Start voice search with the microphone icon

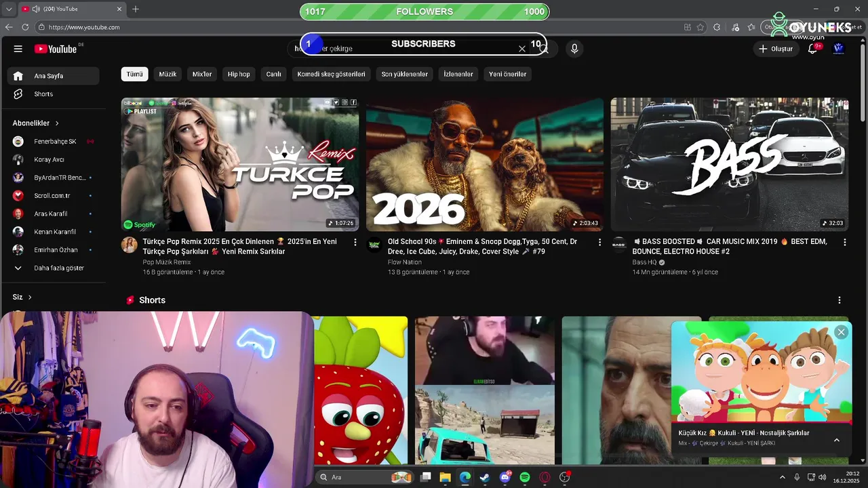[x=574, y=49]
